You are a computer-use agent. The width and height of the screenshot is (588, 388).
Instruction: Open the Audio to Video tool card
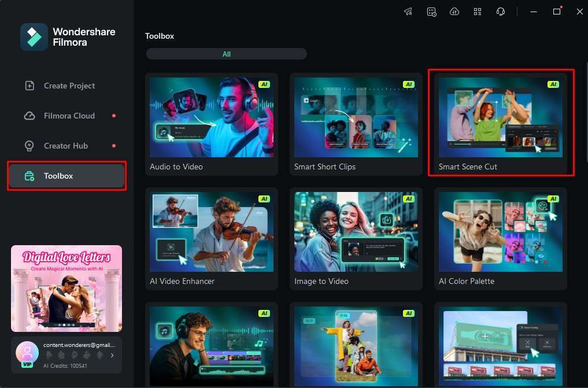point(212,124)
